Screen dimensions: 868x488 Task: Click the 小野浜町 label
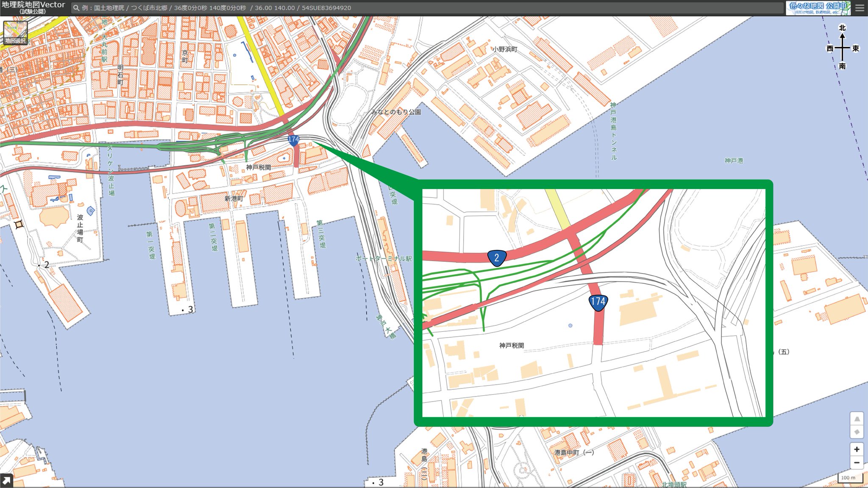tap(505, 49)
